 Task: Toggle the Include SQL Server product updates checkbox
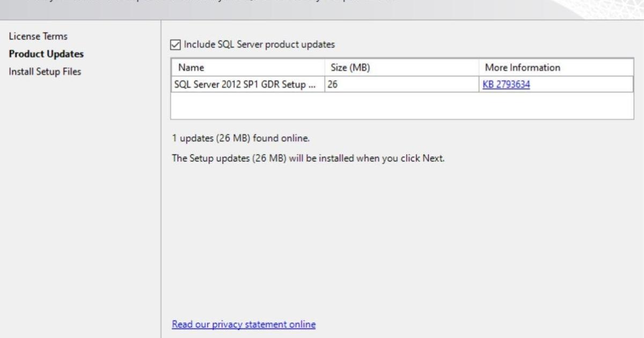(175, 44)
